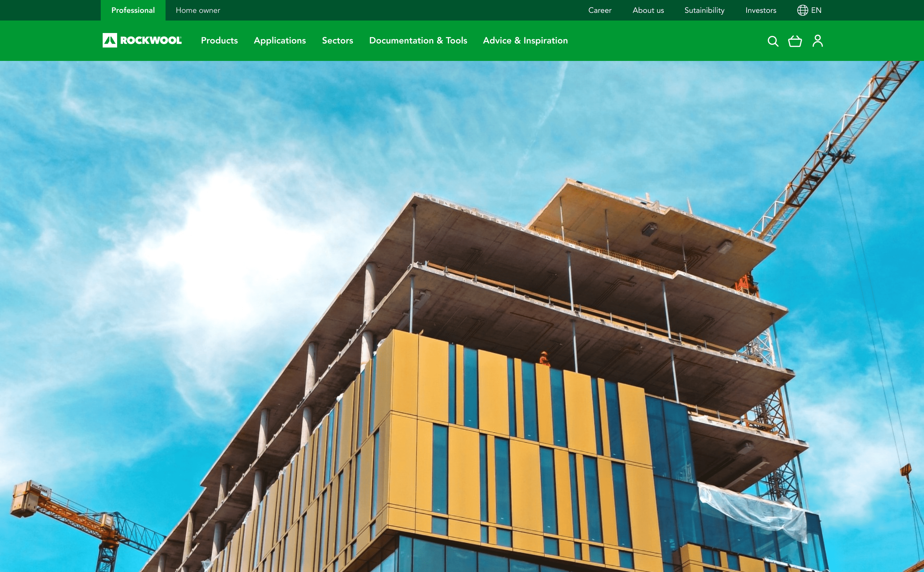Click the Home owner toggle button
The width and height of the screenshot is (924, 572).
coord(198,10)
